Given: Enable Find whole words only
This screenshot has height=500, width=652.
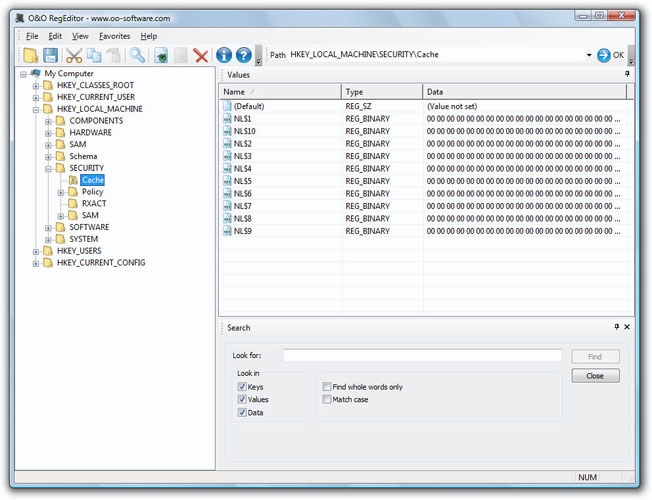Looking at the screenshot, I should coord(327,387).
